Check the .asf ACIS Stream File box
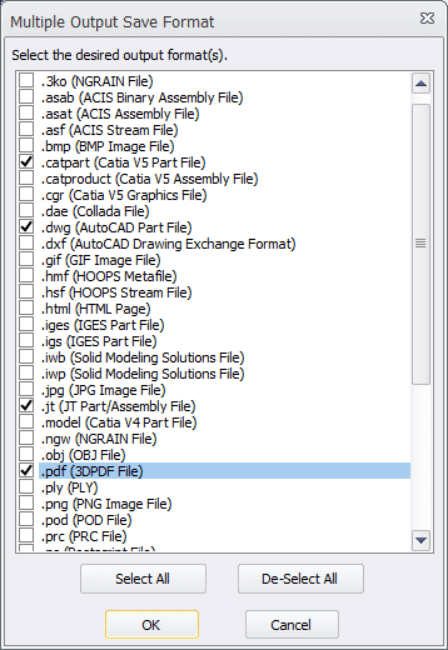Image resolution: width=448 pixels, height=650 pixels. [27, 129]
